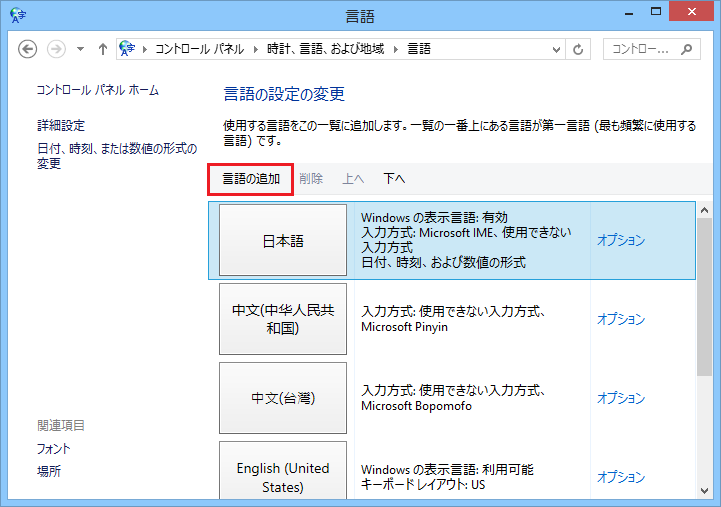Go to コントロール パネル ホーム

coord(98,90)
